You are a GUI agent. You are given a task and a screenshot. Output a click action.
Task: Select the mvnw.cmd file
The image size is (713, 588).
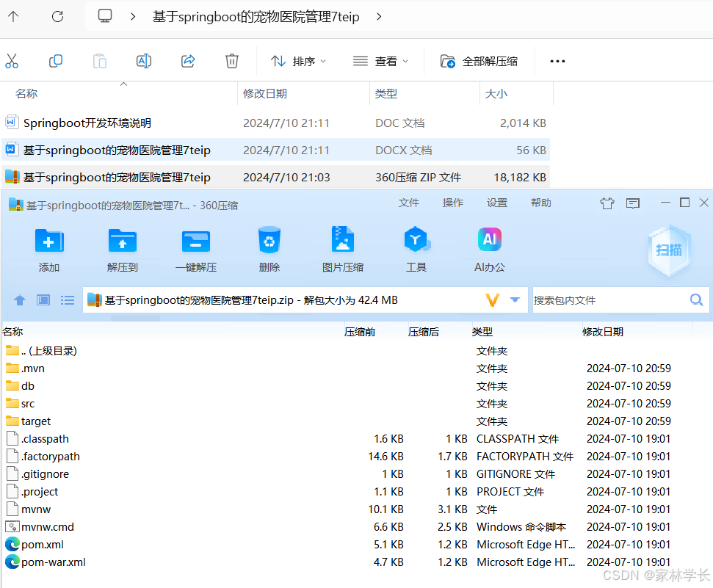coord(40,528)
